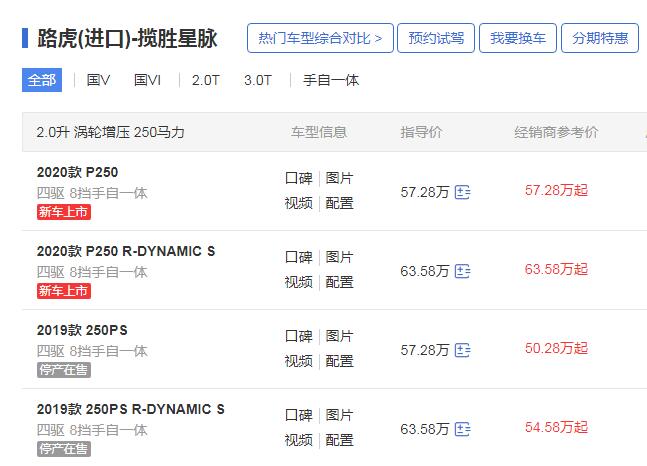Click the 路虎(进口)-揽胜星脉 heading
The height and width of the screenshot is (466, 647).
(x=127, y=38)
